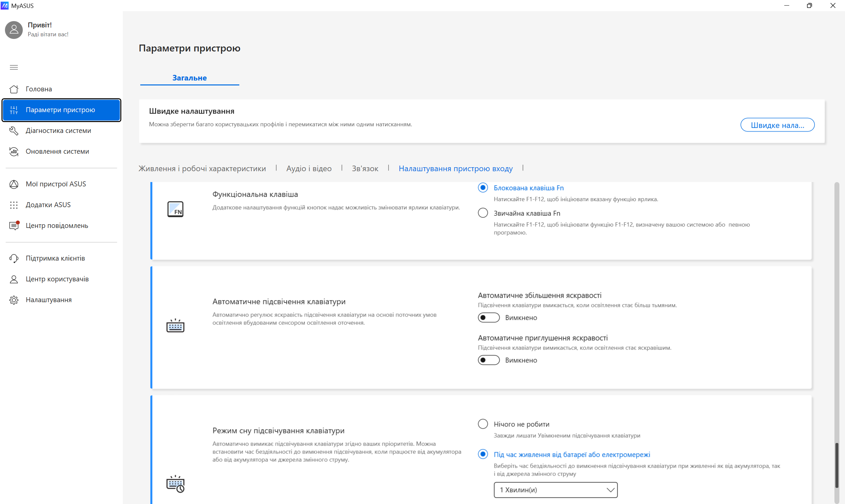The height and width of the screenshot is (504, 845).
Task: Open Центр користувачів in sidebar
Action: coord(57,279)
